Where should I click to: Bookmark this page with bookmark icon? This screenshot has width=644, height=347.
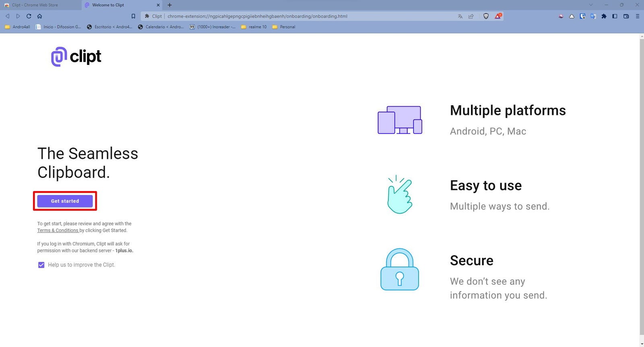(133, 16)
